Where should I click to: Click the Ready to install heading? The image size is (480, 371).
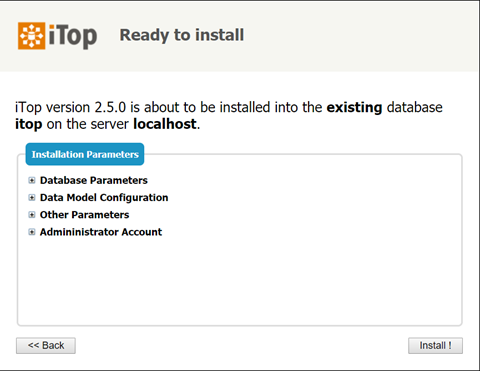pyautogui.click(x=182, y=35)
